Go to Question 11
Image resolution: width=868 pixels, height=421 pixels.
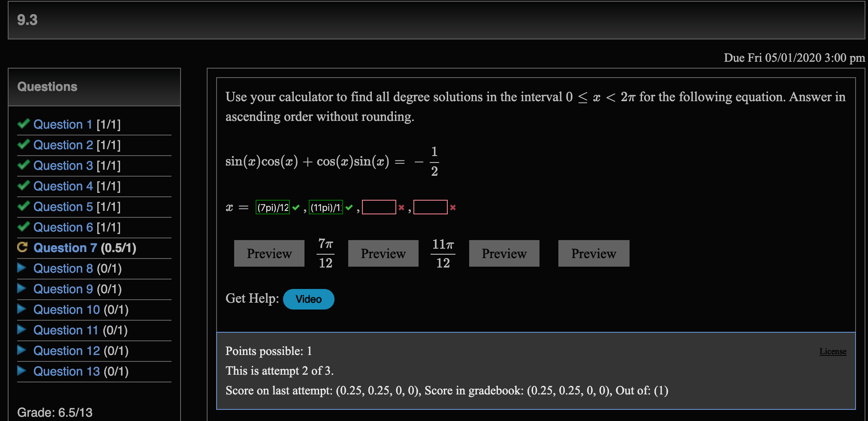pyautogui.click(x=66, y=330)
